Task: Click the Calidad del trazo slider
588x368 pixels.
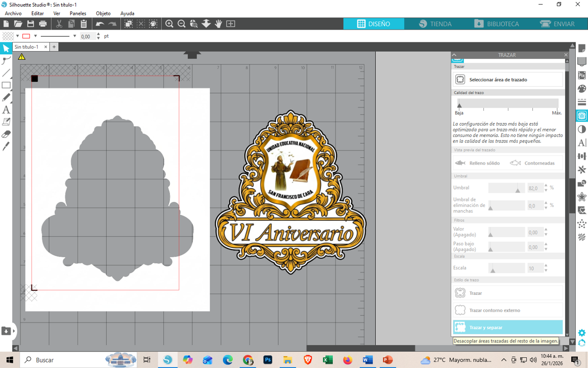Action: [x=508, y=103]
